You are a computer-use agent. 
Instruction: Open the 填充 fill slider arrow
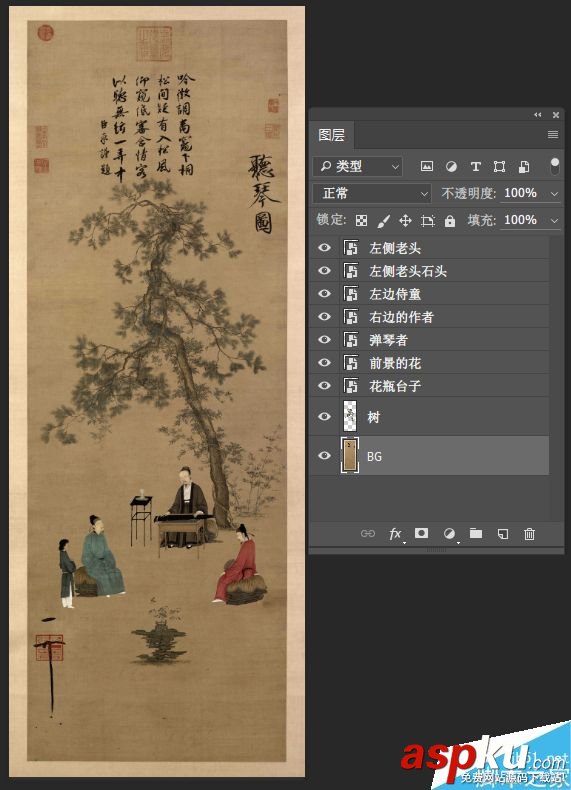[554, 221]
